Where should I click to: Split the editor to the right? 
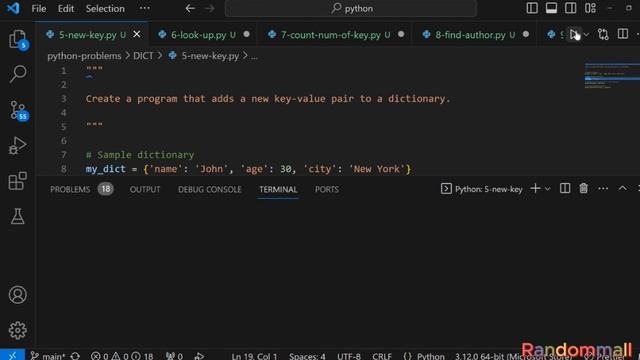(622, 34)
